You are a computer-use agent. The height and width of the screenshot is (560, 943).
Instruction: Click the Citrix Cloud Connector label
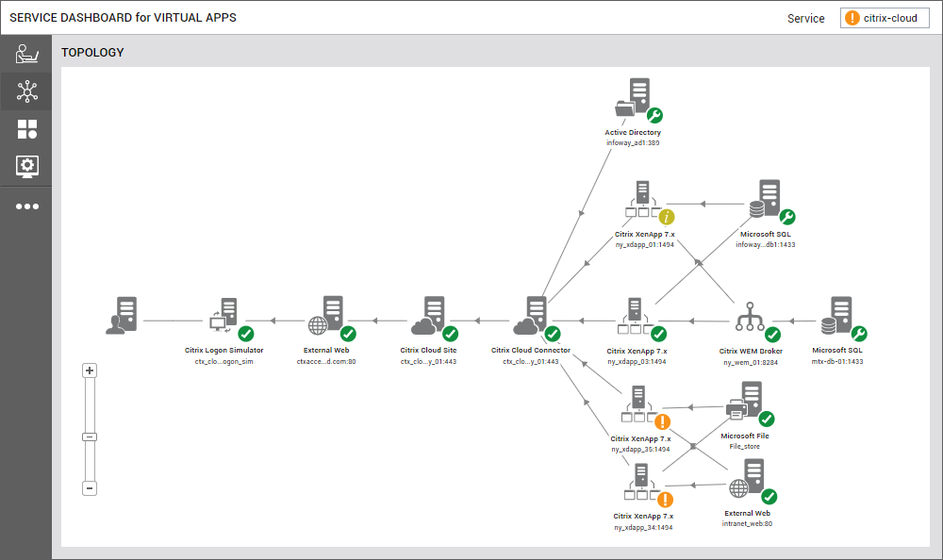point(530,350)
